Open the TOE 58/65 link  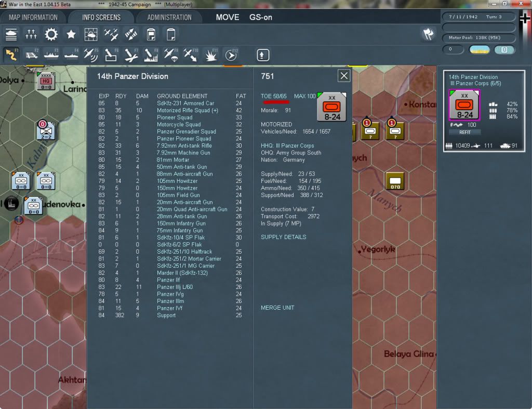click(273, 96)
